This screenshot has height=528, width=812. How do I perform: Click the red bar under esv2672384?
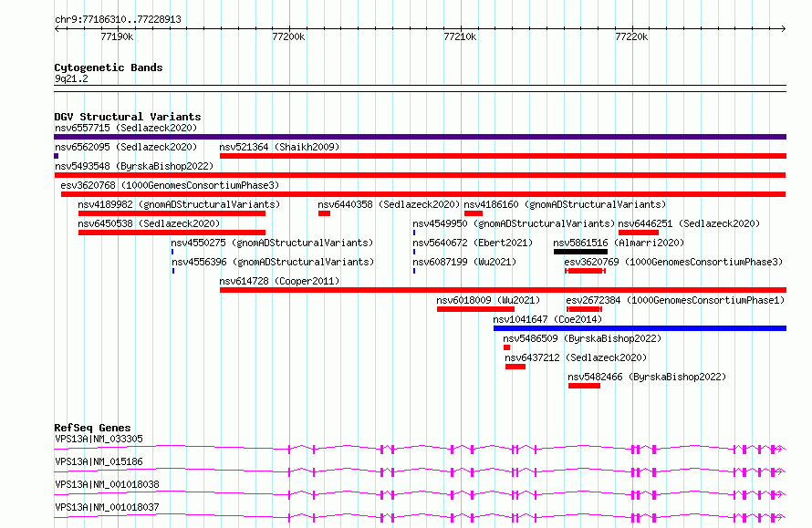coord(584,309)
